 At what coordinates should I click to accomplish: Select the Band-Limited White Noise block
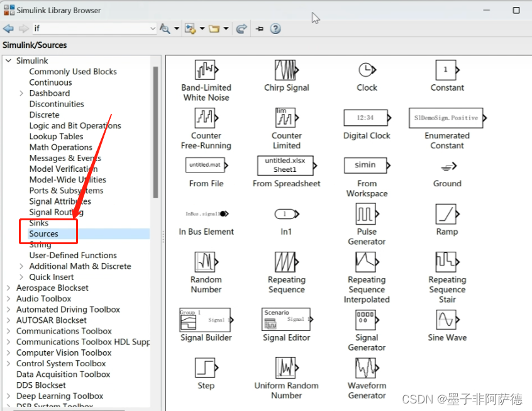207,70
